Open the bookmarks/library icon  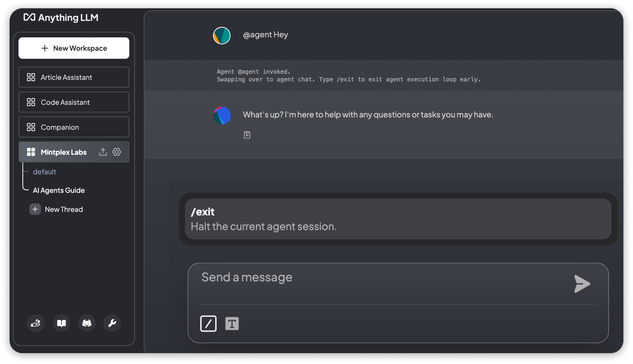coord(61,323)
